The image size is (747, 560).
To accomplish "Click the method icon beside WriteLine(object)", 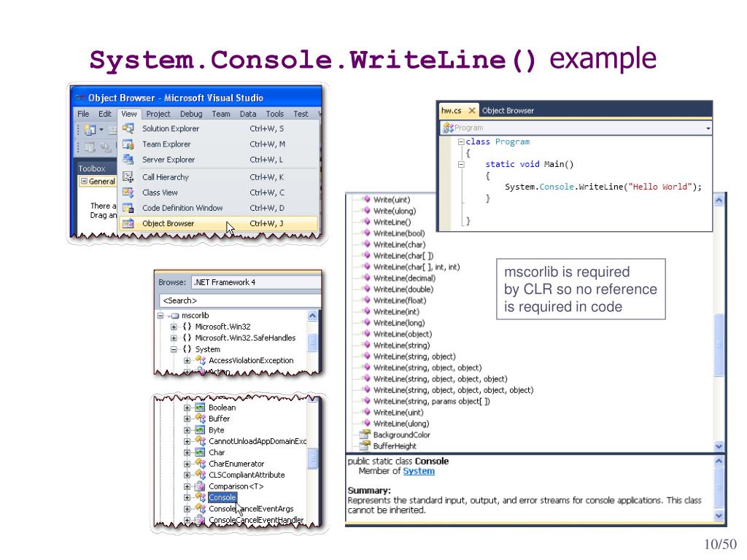I will (x=366, y=334).
